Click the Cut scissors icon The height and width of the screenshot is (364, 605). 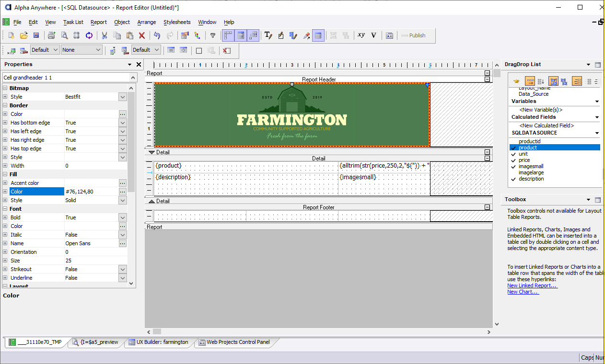pos(104,35)
